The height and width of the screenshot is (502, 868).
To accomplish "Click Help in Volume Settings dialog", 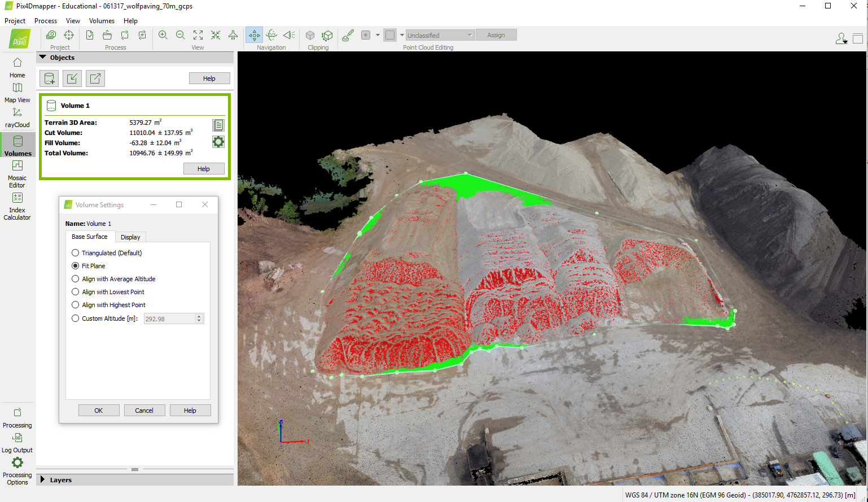I will coord(190,411).
